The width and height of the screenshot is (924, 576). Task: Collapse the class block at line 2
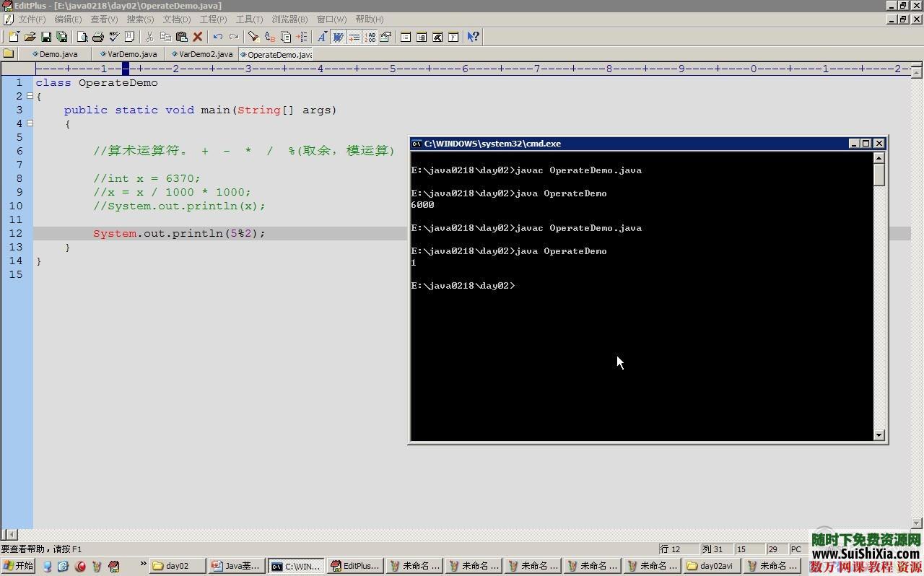pyautogui.click(x=30, y=96)
